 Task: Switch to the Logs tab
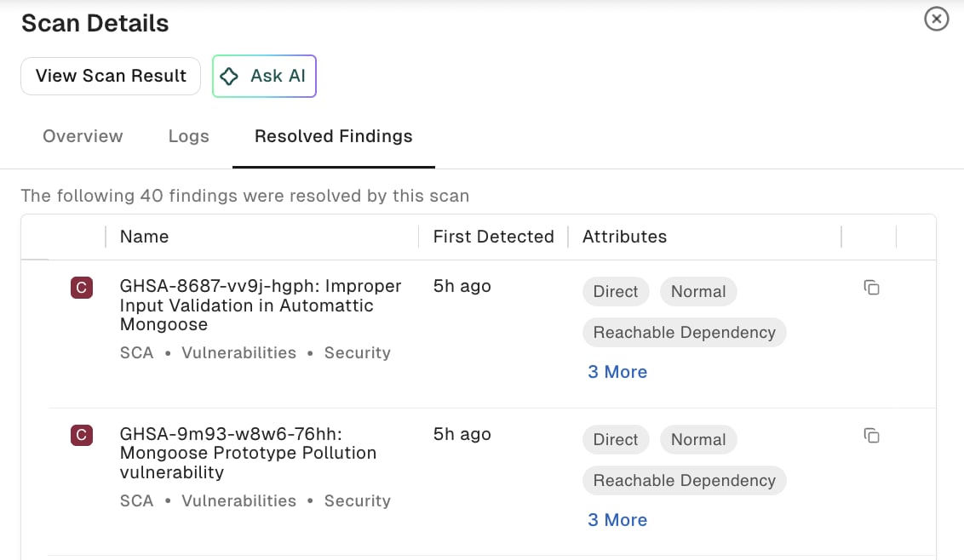[x=189, y=136]
